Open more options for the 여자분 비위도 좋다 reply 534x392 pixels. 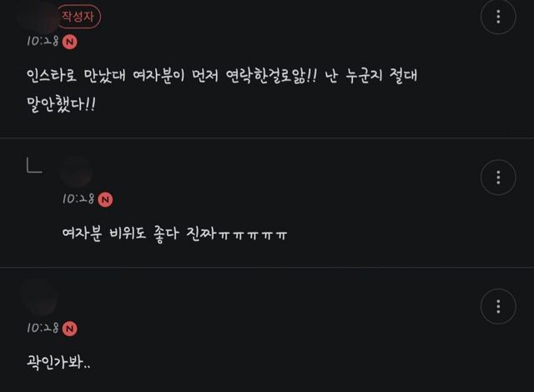pos(498,177)
